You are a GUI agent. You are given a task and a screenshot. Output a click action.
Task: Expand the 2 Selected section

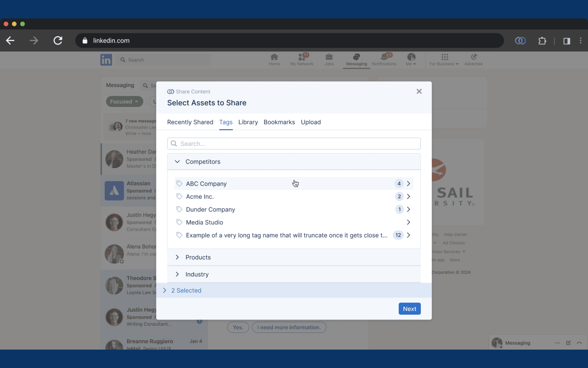point(164,290)
